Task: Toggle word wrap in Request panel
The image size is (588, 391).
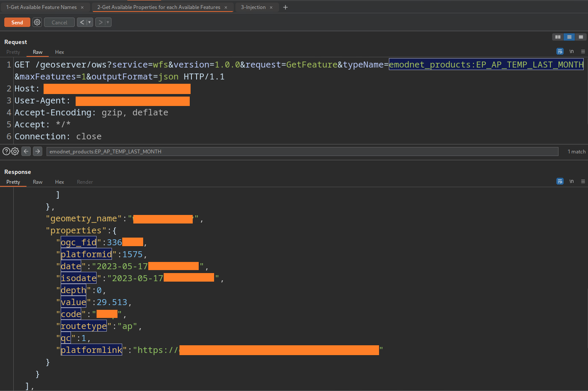Action: [x=560, y=52]
